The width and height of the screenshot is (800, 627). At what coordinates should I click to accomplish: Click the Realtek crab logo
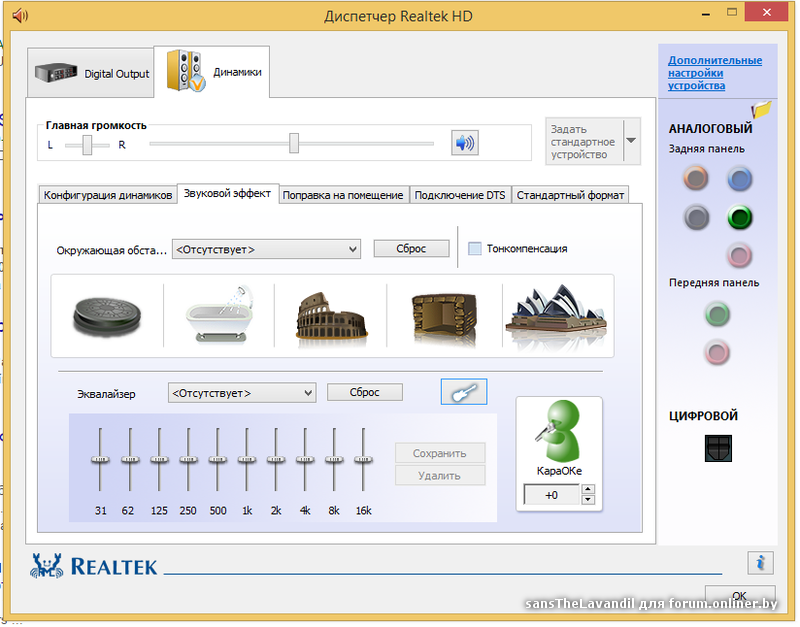47,567
